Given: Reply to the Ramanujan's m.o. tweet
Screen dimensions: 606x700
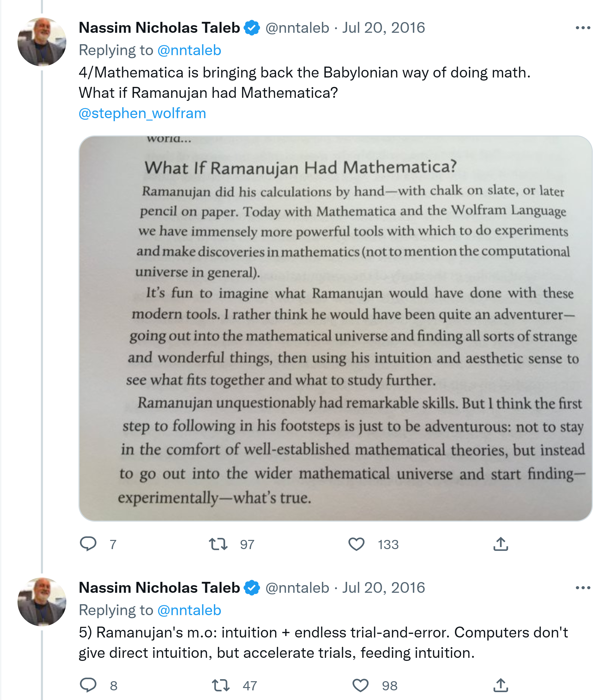Looking at the screenshot, I should coord(88,686).
